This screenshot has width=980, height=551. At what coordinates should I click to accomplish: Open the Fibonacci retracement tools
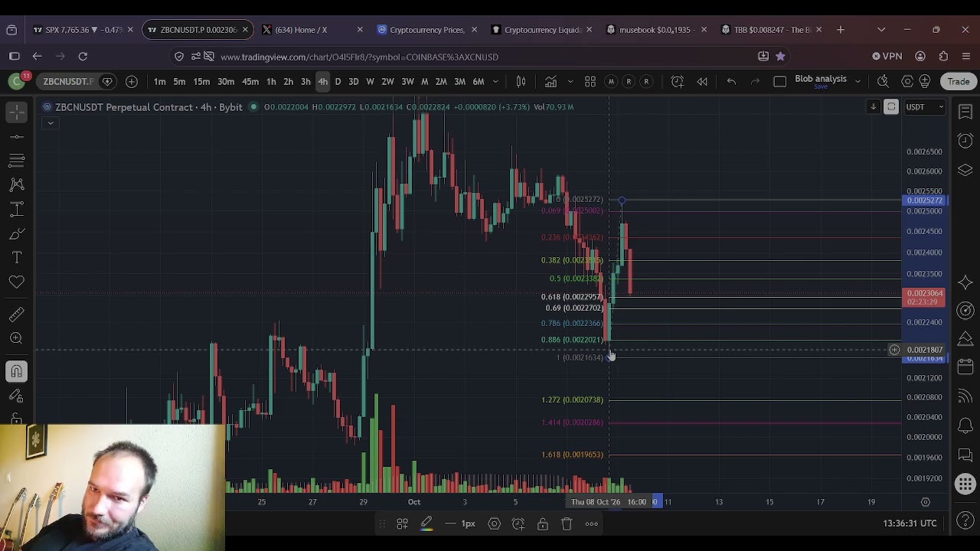[x=16, y=160]
